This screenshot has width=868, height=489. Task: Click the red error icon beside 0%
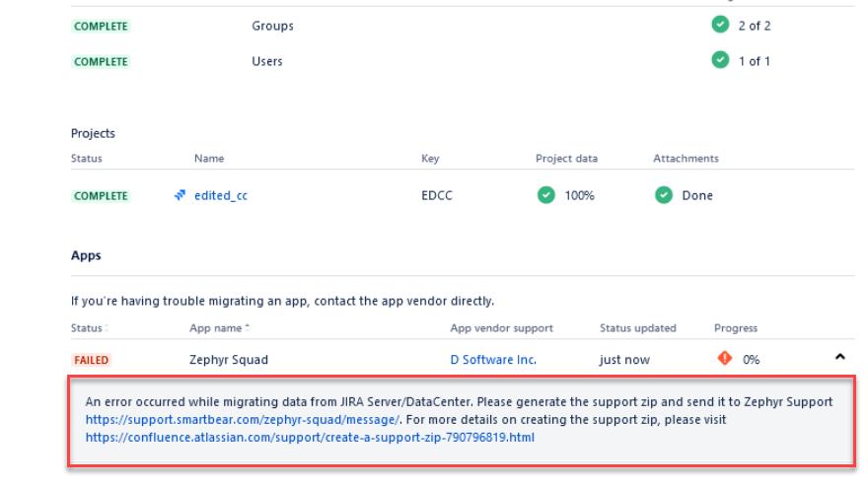[725, 359]
